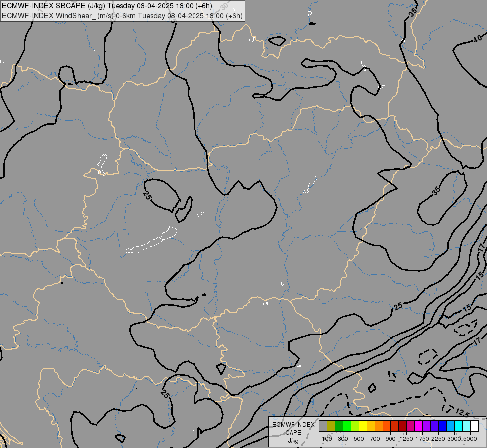Click the J/kg unit label

tap(293, 441)
